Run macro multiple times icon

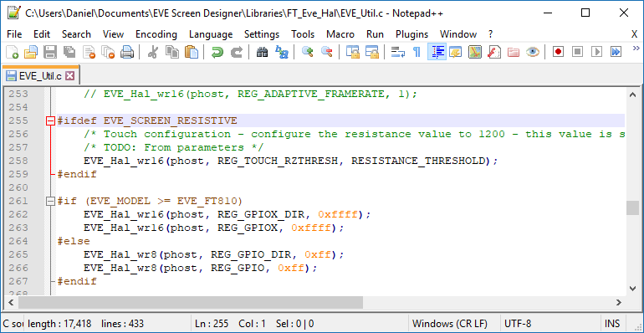[x=616, y=52]
